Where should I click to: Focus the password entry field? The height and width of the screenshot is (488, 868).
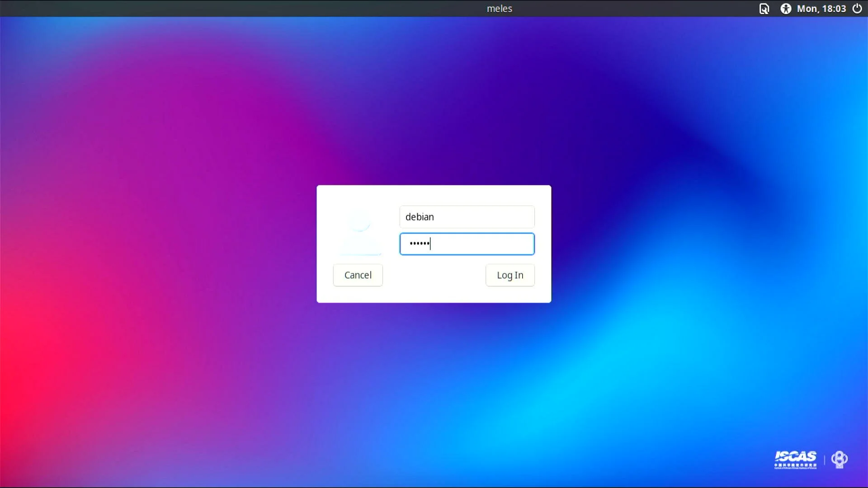(x=467, y=244)
